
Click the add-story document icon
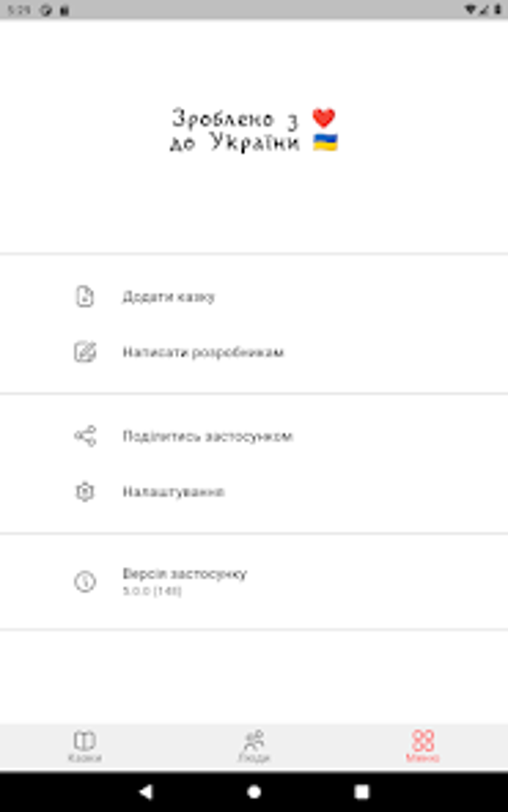(x=85, y=297)
